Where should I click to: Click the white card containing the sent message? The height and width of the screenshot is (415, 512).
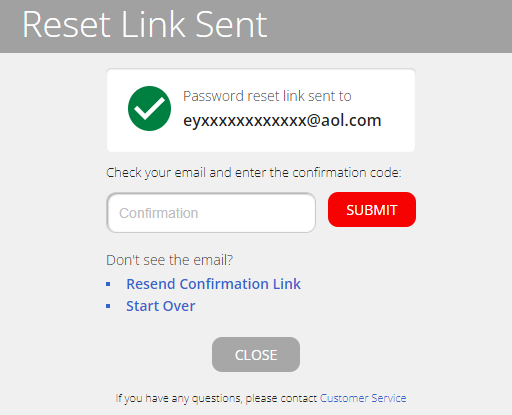click(261, 110)
